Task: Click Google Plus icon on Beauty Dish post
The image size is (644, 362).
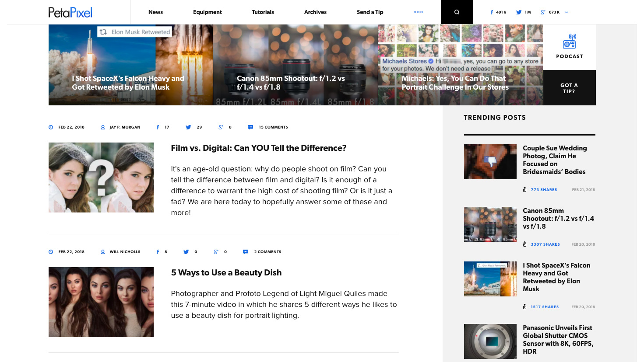Action: pos(216,252)
